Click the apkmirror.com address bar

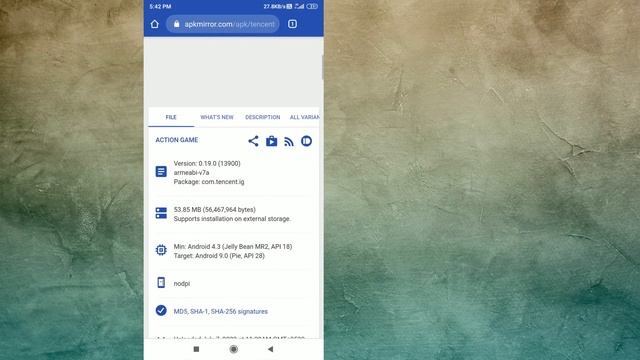coord(223,24)
